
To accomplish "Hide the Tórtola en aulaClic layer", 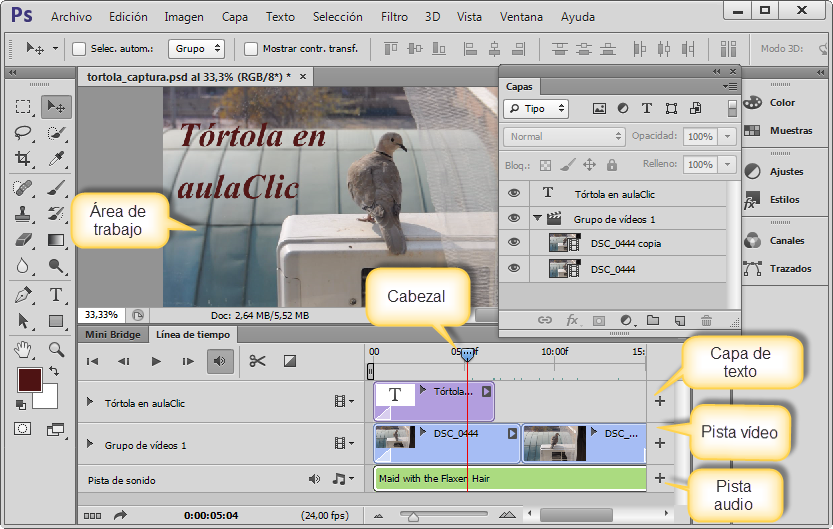I will (514, 193).
